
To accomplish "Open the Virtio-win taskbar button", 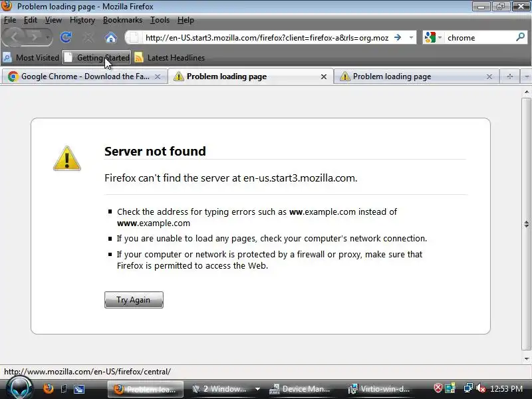I will coord(380,389).
